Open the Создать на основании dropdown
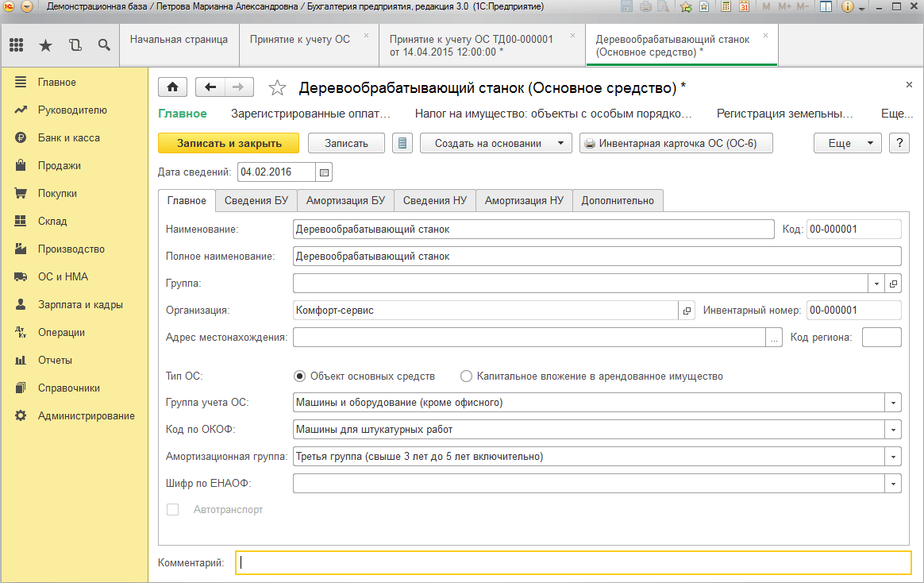 495,144
